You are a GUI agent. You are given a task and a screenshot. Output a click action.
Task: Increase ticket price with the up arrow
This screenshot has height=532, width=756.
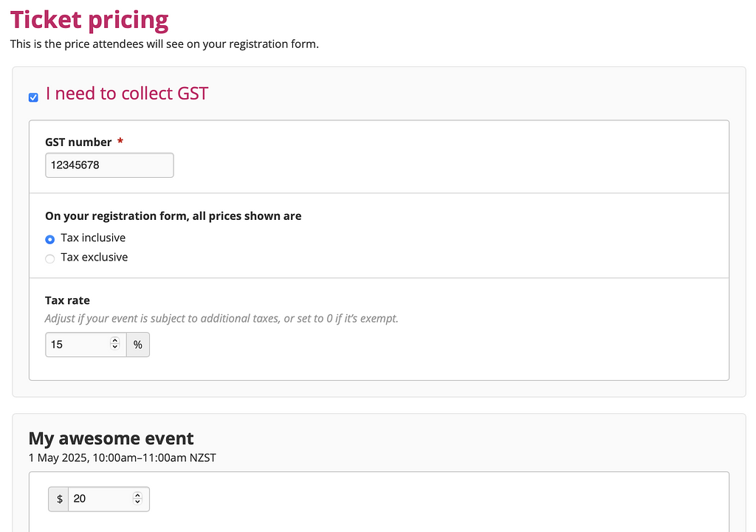tap(137, 495)
